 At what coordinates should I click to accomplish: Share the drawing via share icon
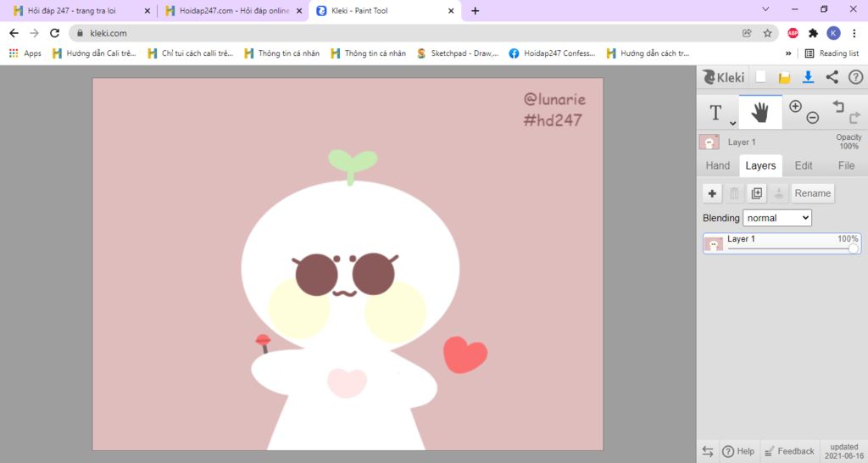click(832, 77)
